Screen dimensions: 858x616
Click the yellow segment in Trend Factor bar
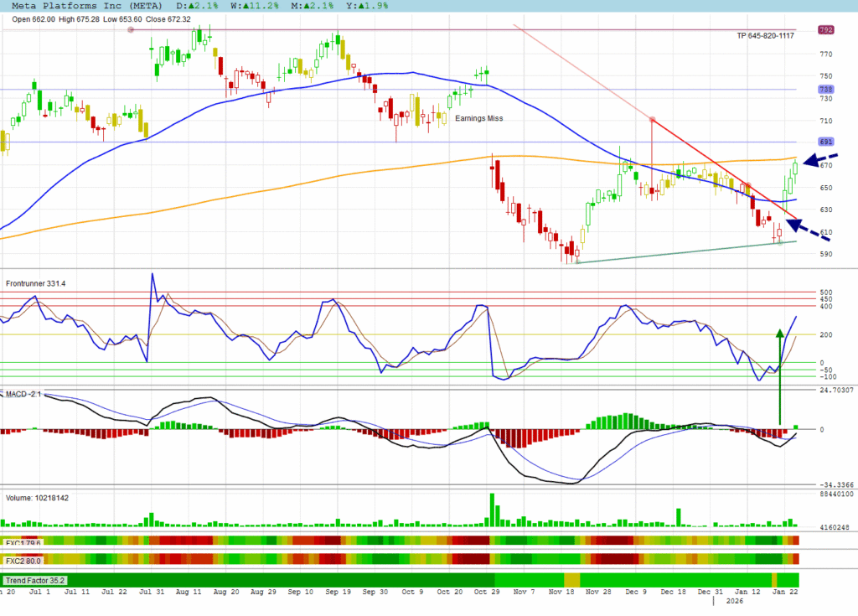[571, 580]
